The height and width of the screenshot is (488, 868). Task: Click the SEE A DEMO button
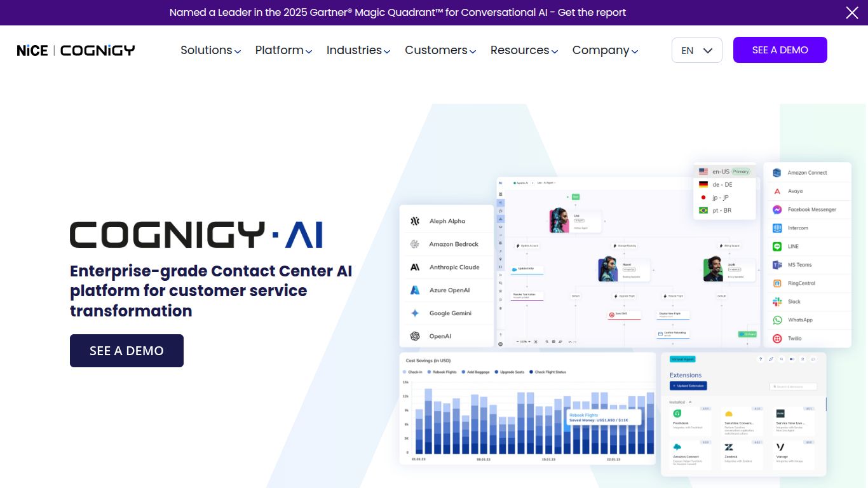click(x=780, y=50)
